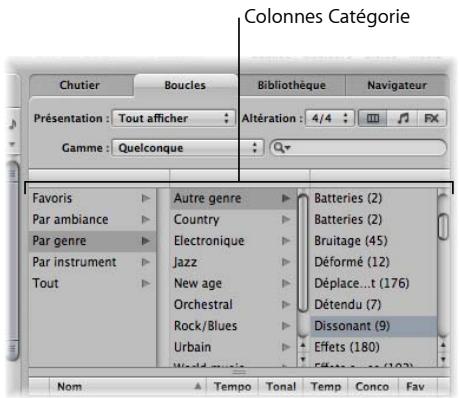Screen dimensions: 459x398
Task: Select Déformé (12) entry
Action: (373, 262)
